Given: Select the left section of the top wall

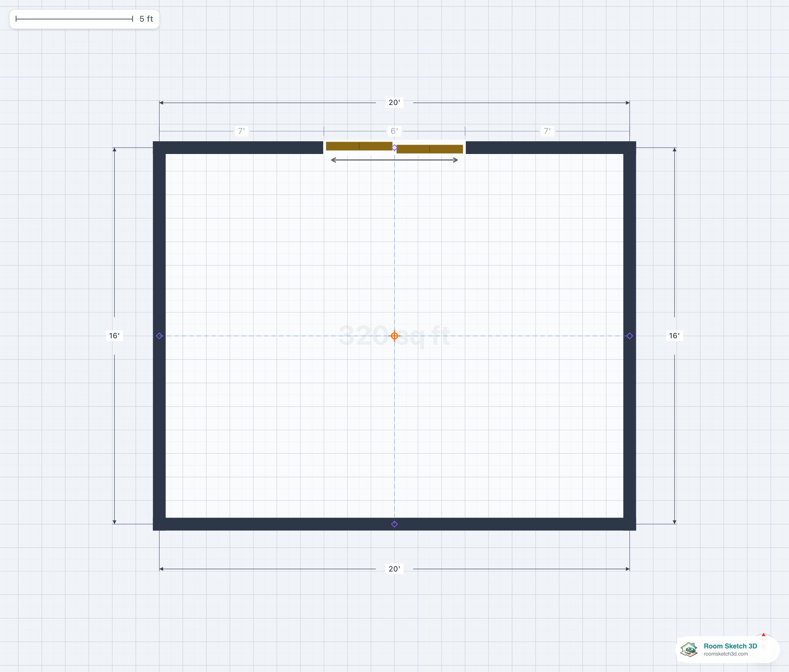Looking at the screenshot, I should point(238,148).
